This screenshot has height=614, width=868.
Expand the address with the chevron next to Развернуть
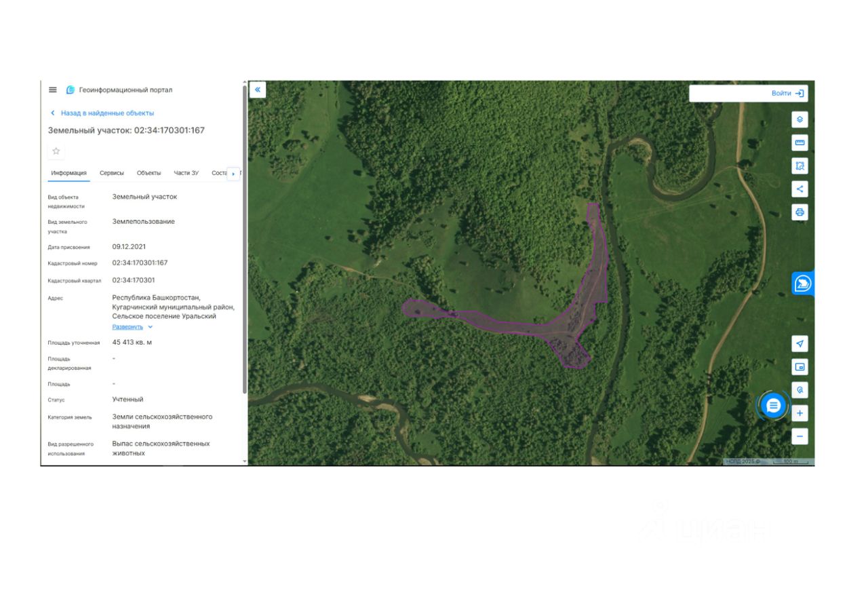coord(151,327)
